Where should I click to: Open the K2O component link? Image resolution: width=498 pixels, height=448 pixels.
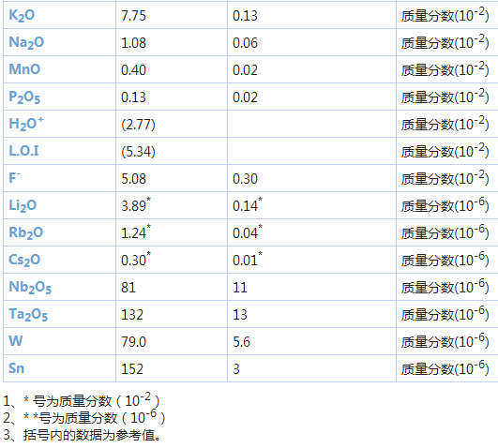point(22,15)
